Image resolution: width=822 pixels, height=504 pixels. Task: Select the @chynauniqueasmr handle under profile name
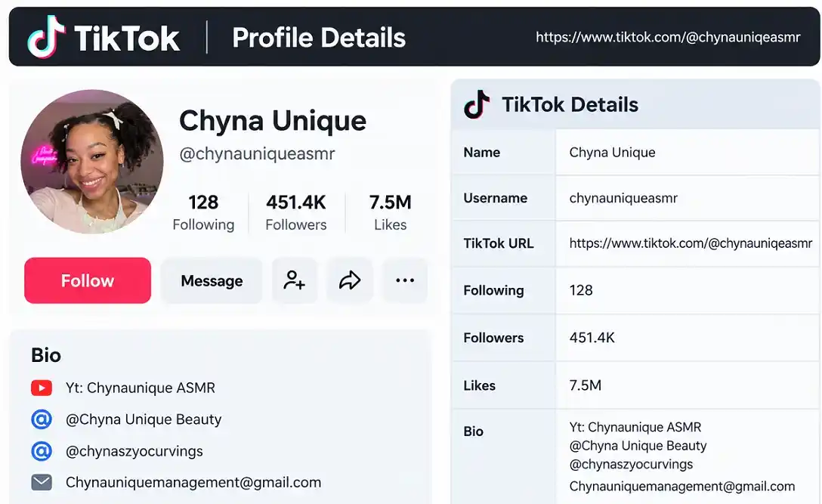click(257, 153)
